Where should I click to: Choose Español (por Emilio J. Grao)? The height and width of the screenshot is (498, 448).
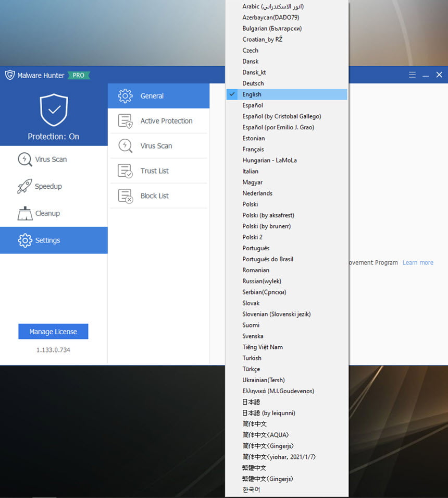tap(287, 127)
